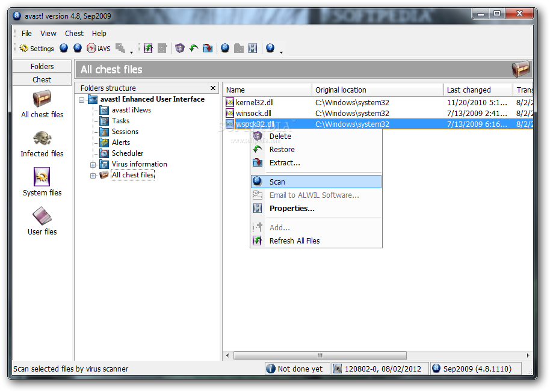Viewport: 550px width, 392px height.
Task: Choose Scan from the context menu
Action: coord(316,182)
